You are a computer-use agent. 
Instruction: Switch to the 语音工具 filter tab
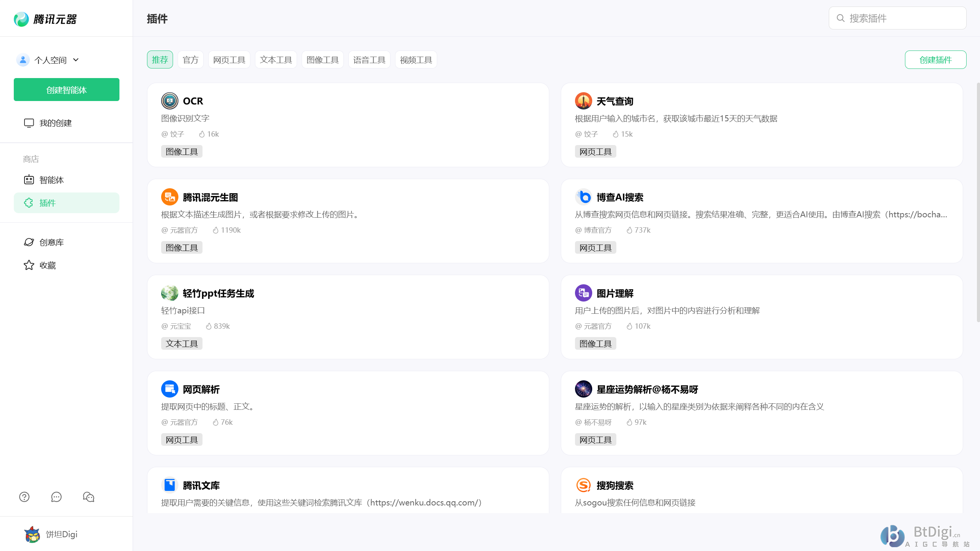click(x=369, y=60)
